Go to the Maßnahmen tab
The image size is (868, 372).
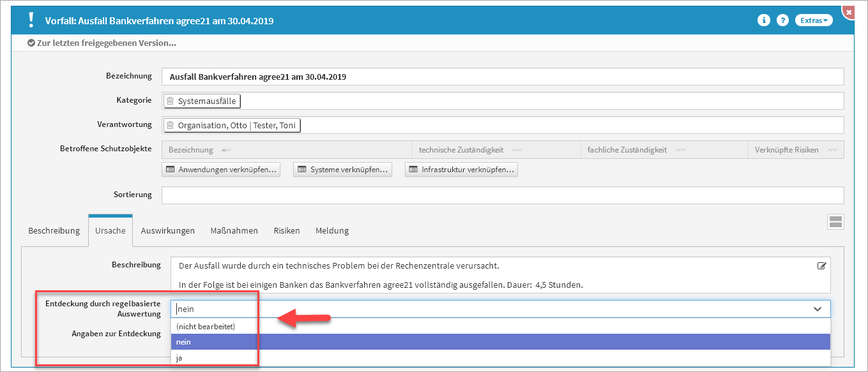pyautogui.click(x=234, y=230)
